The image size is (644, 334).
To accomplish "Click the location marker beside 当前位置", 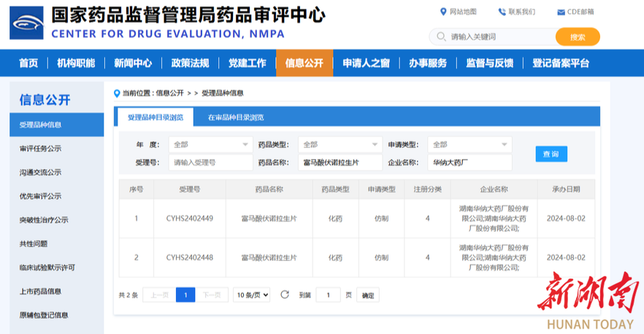I will point(117,93).
